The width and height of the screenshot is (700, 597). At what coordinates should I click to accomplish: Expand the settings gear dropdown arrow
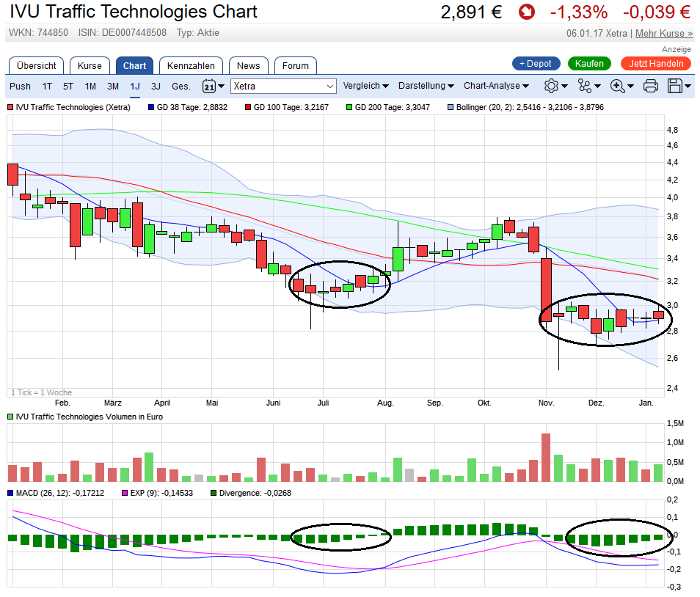[565, 86]
